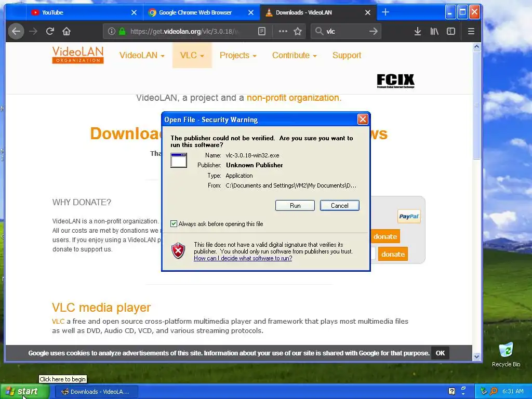The height and width of the screenshot is (399, 532).
Task: Click the search magnifier icon
Action: click(x=319, y=31)
